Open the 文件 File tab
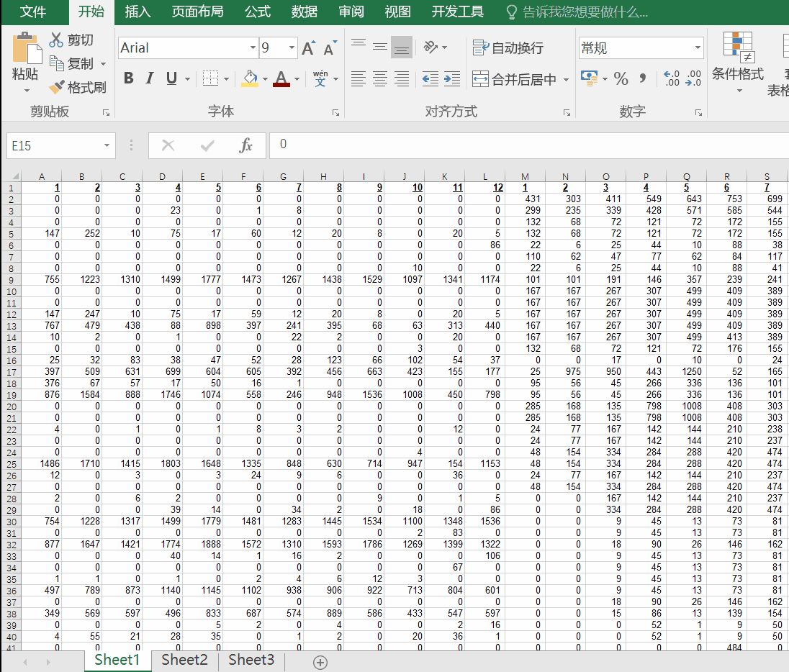 click(x=33, y=12)
